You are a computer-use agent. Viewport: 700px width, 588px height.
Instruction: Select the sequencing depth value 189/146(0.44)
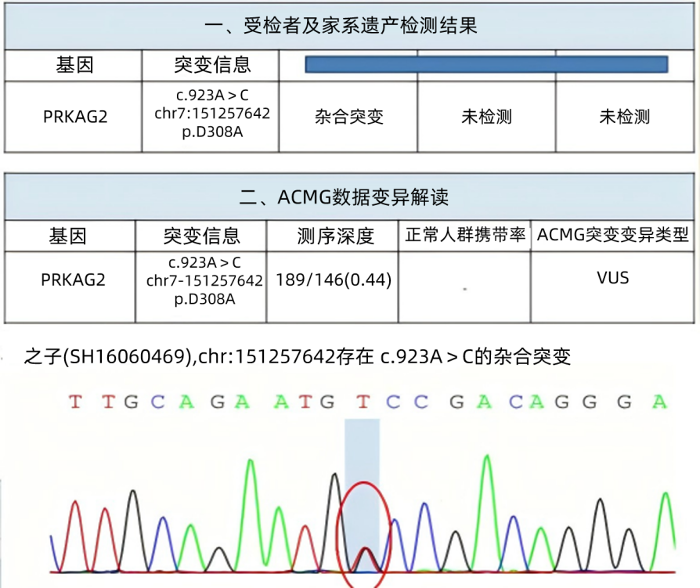point(334,280)
